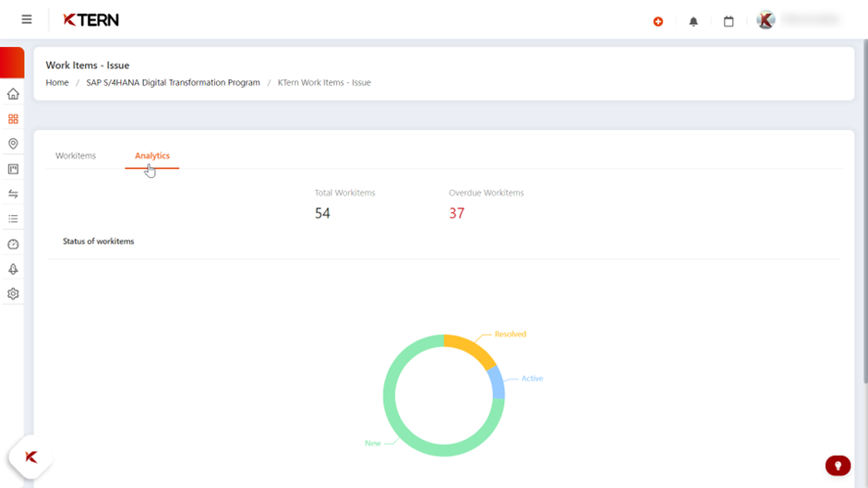Click the 'Overdue Workitems' label
Viewport: 868px width, 488px height.
[486, 193]
